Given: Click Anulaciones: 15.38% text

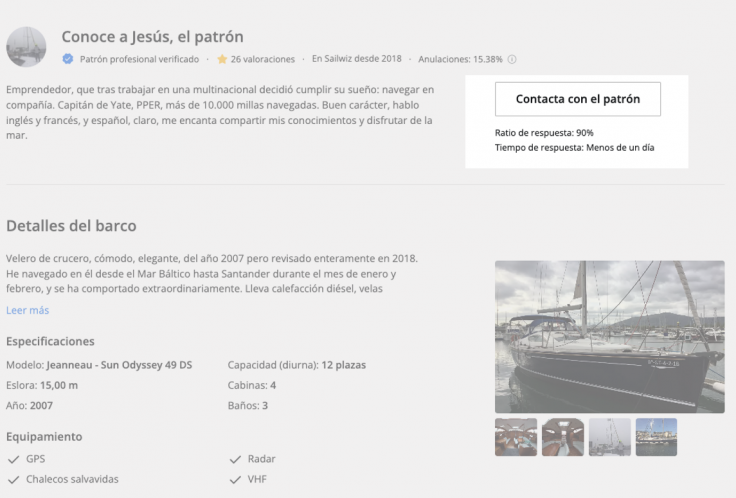Looking at the screenshot, I should pos(460,59).
